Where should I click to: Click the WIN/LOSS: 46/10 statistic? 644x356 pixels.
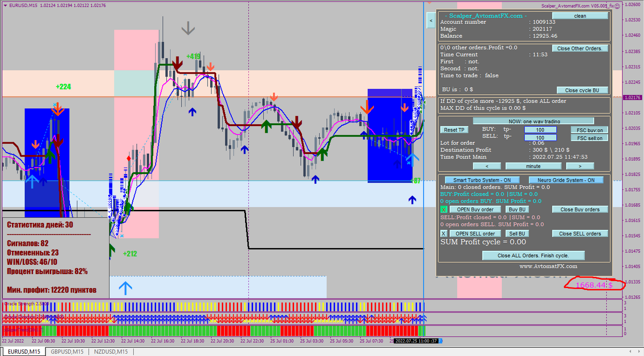tap(32, 262)
